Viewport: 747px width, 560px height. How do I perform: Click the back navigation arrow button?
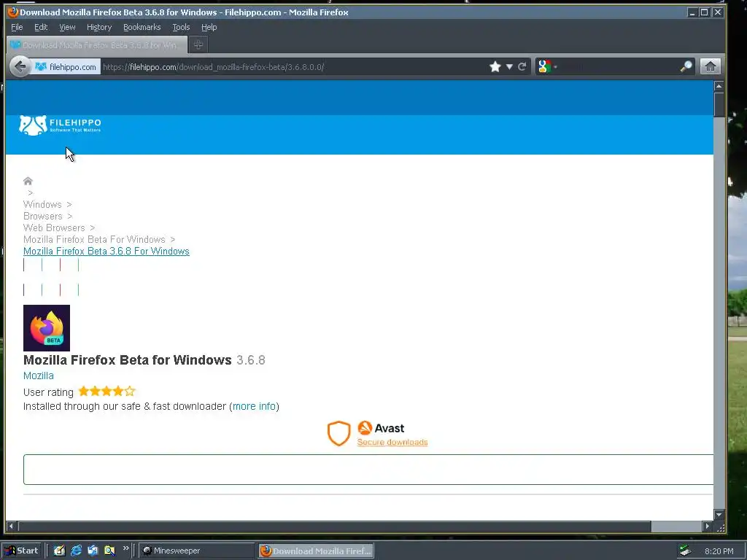coord(20,66)
